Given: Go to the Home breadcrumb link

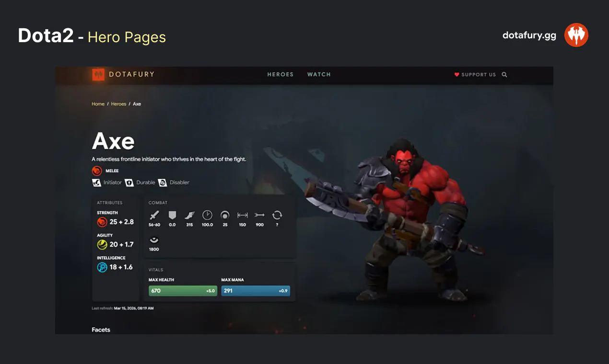Looking at the screenshot, I should pyautogui.click(x=98, y=104).
